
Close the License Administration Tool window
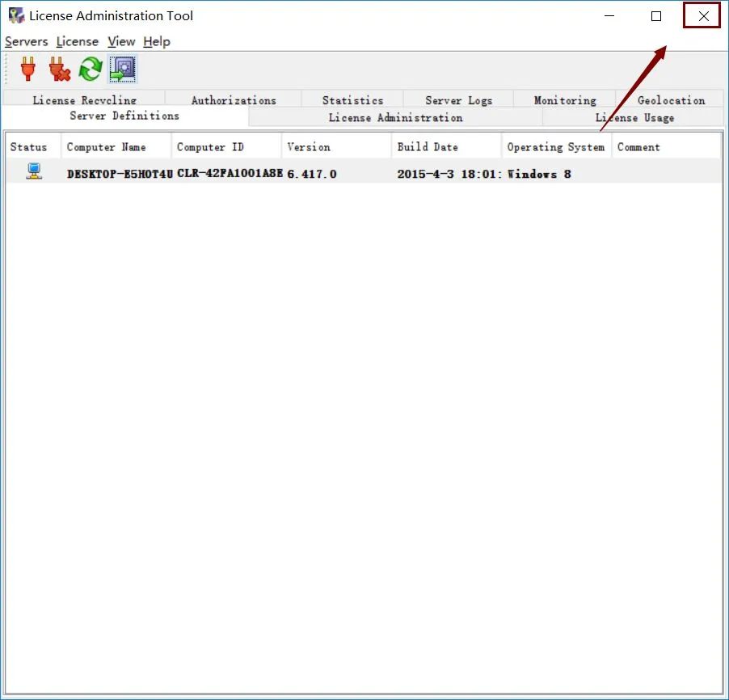pos(703,16)
